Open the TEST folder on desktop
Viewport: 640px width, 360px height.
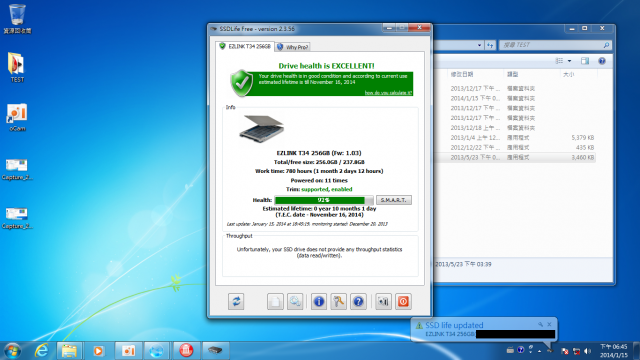[x=17, y=67]
